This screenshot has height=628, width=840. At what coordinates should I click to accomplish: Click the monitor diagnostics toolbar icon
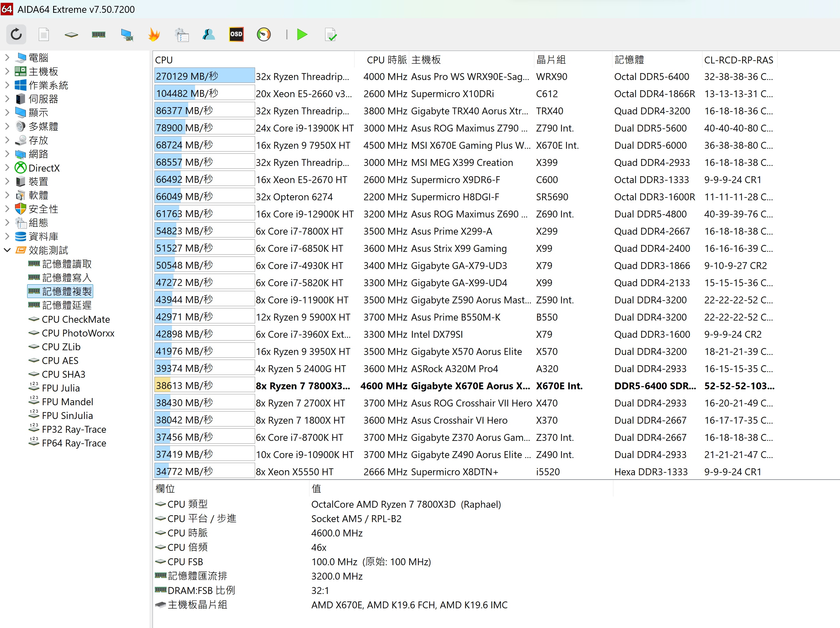[x=127, y=35]
